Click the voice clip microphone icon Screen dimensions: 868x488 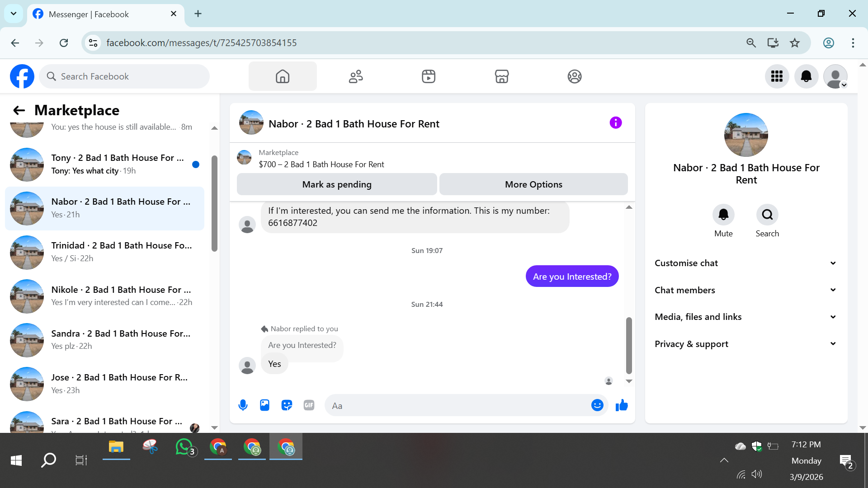point(243,405)
